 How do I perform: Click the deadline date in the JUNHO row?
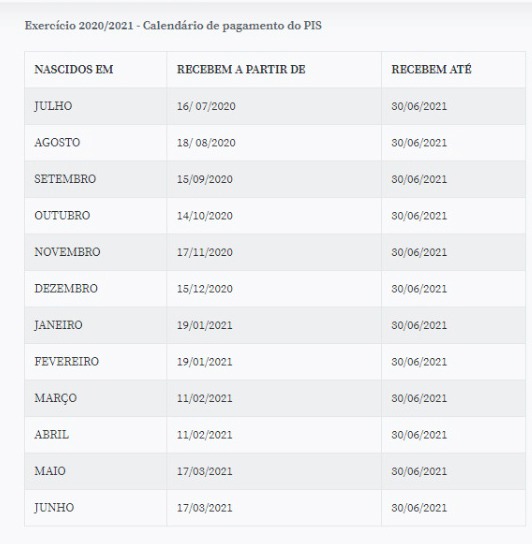tap(419, 508)
